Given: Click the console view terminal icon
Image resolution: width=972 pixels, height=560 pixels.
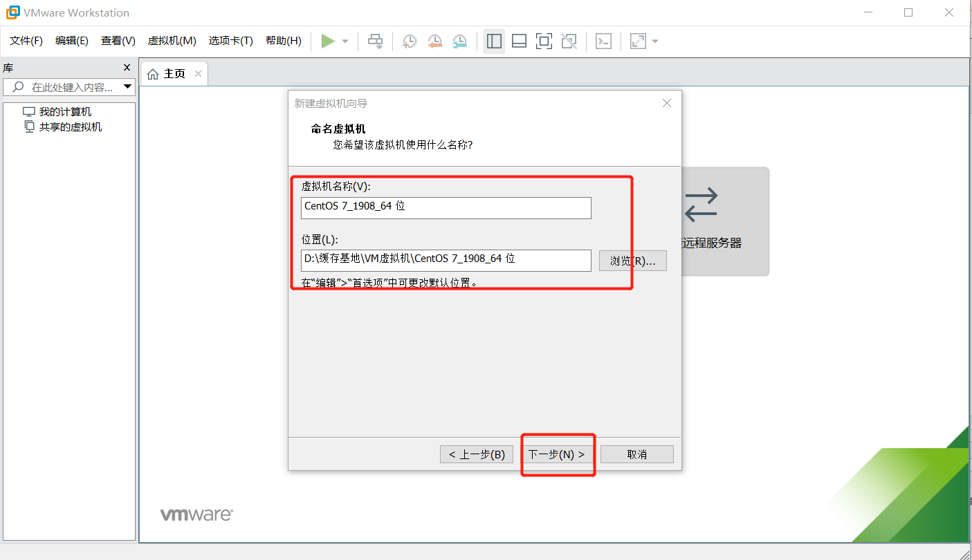Looking at the screenshot, I should coord(604,41).
